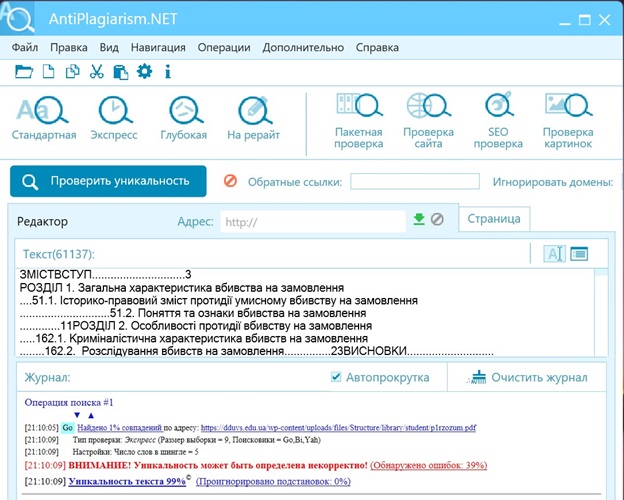This screenshot has height=500, width=624.
Task: Click the text editor vertical scrollbar
Action: [x=601, y=312]
